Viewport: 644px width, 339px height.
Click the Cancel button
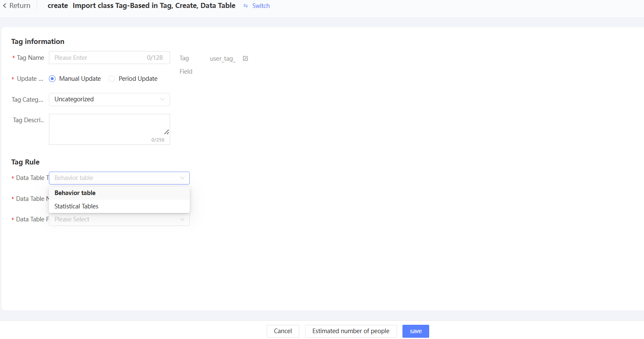pos(283,331)
